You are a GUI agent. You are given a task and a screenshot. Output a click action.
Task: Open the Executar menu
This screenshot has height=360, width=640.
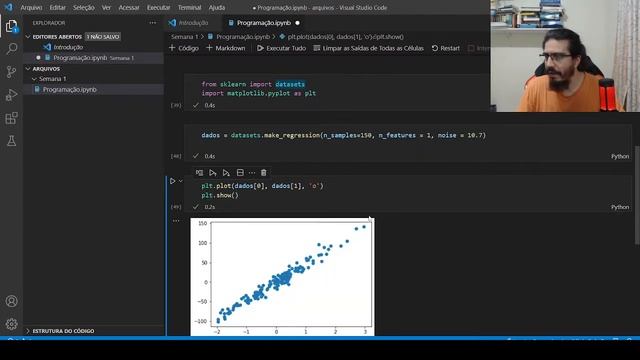pos(159,7)
